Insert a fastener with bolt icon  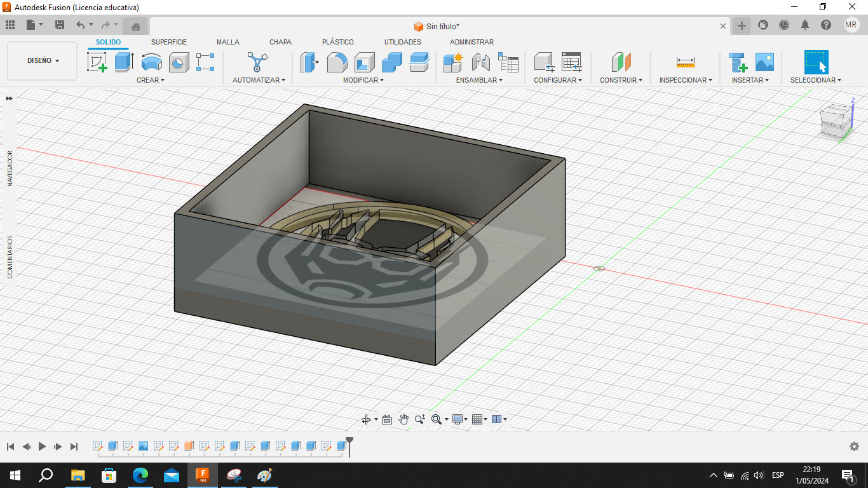coord(737,62)
